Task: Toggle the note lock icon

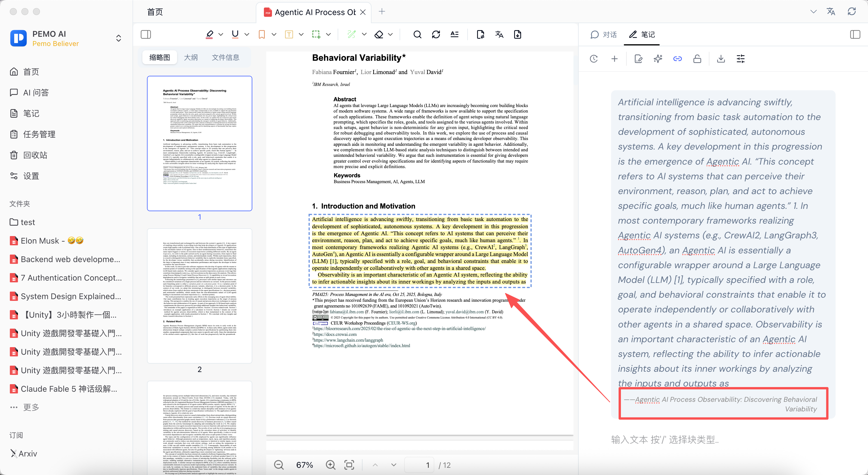Action: [x=697, y=59]
